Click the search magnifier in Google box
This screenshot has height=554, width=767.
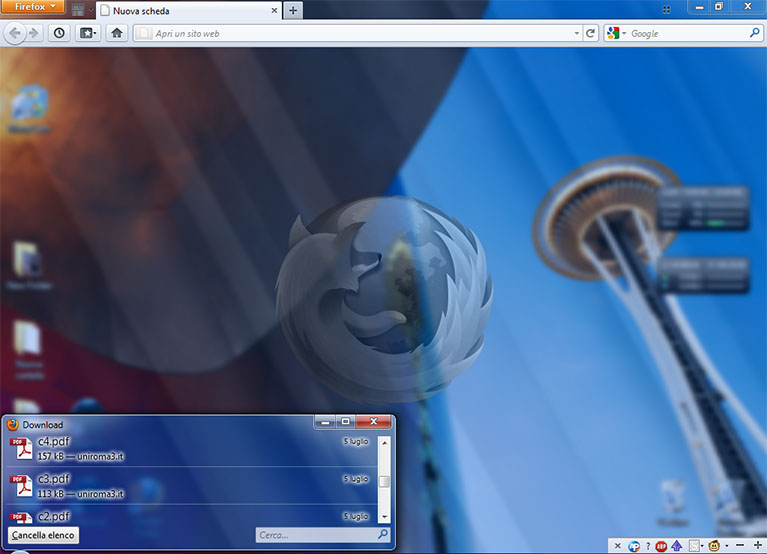coord(755,33)
